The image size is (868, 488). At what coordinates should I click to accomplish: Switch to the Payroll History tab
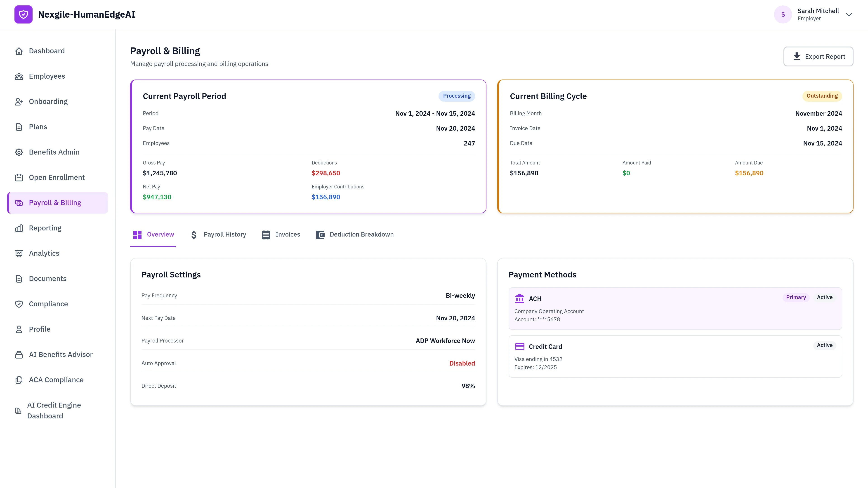[x=224, y=235]
